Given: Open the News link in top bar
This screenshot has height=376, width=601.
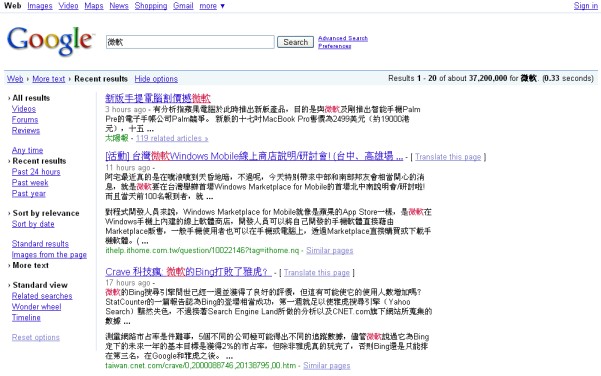Looking at the screenshot, I should coord(119,6).
